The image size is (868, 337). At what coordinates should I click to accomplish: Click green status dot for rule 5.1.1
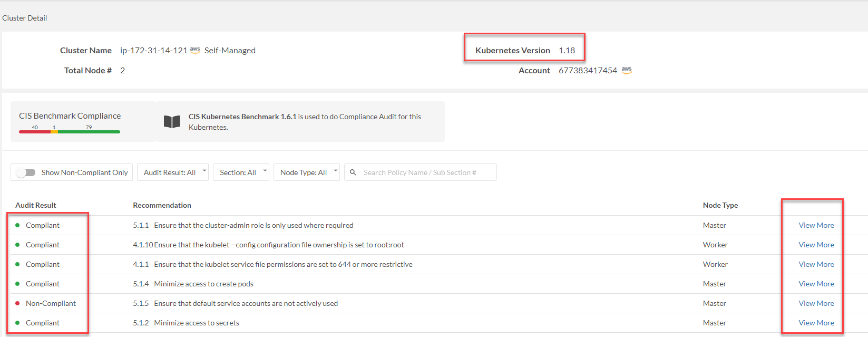(17, 225)
